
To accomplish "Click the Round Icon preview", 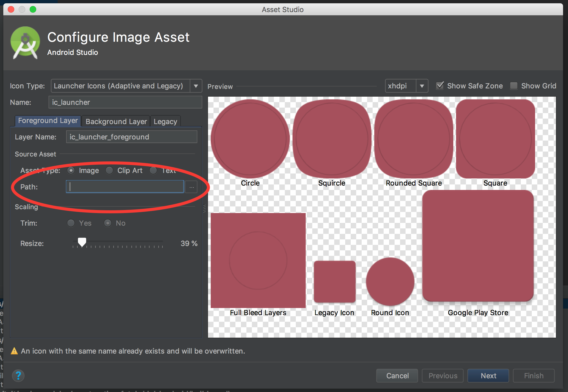I will click(390, 281).
